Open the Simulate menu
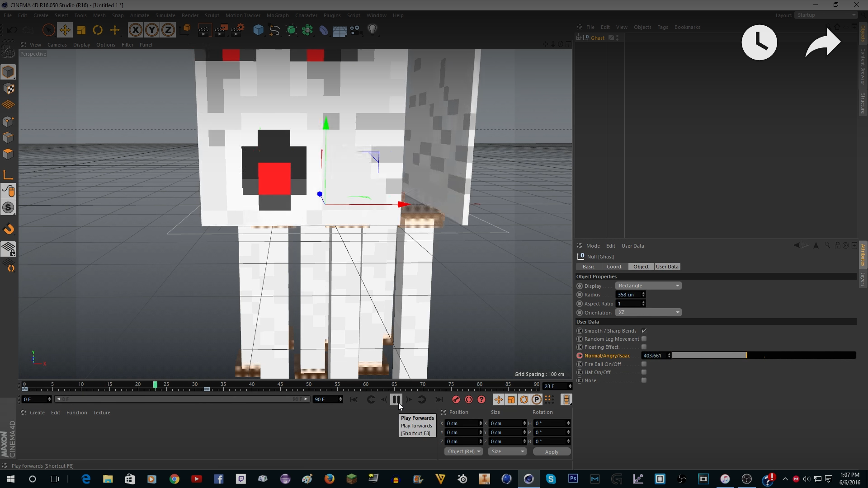 coord(165,15)
